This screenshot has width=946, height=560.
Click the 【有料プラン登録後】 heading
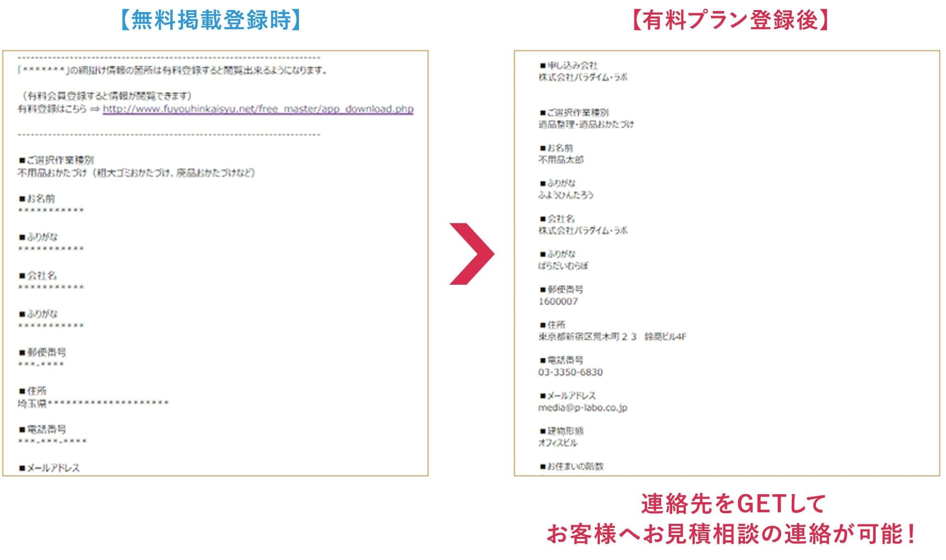pos(730,20)
